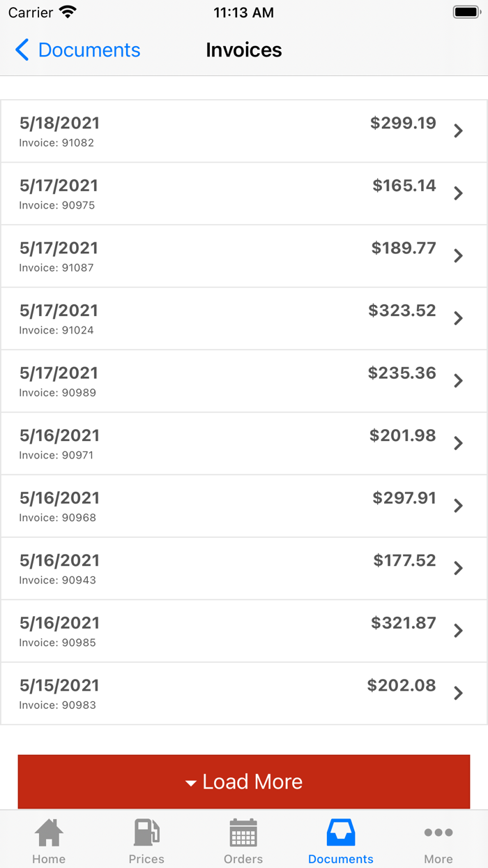Tap the Wi-Fi status icon
488x868 pixels.
click(x=68, y=13)
